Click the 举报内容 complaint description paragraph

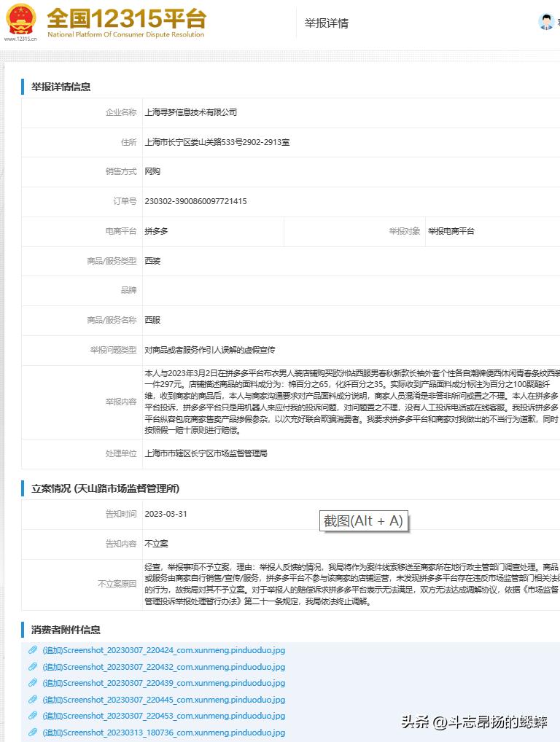351,402
